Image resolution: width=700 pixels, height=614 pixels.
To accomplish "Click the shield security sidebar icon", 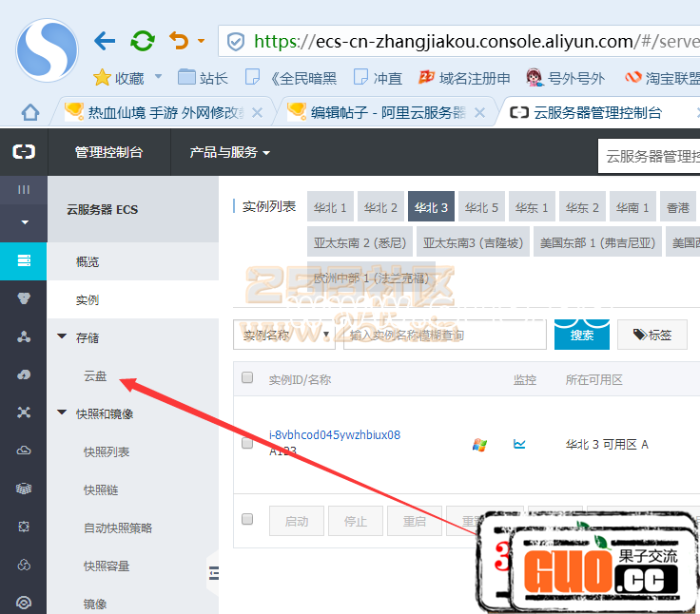I will click(24, 298).
